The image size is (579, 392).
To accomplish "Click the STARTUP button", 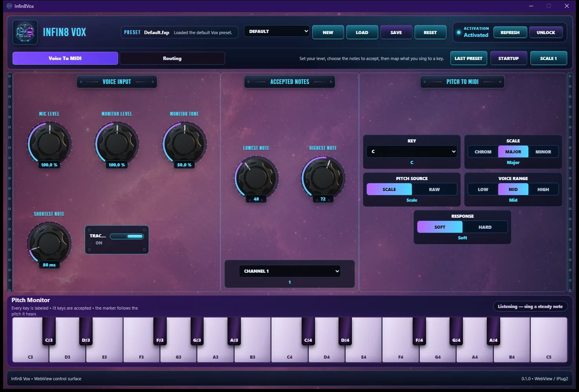I will pos(508,58).
